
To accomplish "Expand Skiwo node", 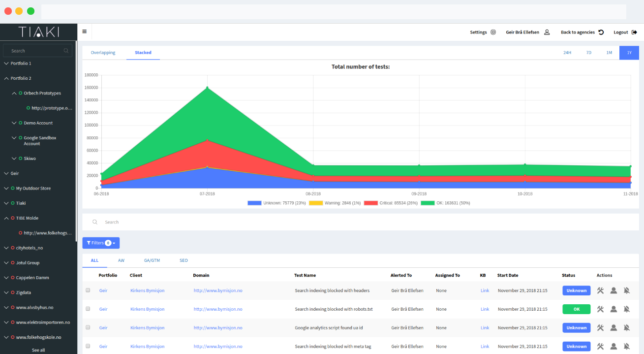I will [14, 158].
